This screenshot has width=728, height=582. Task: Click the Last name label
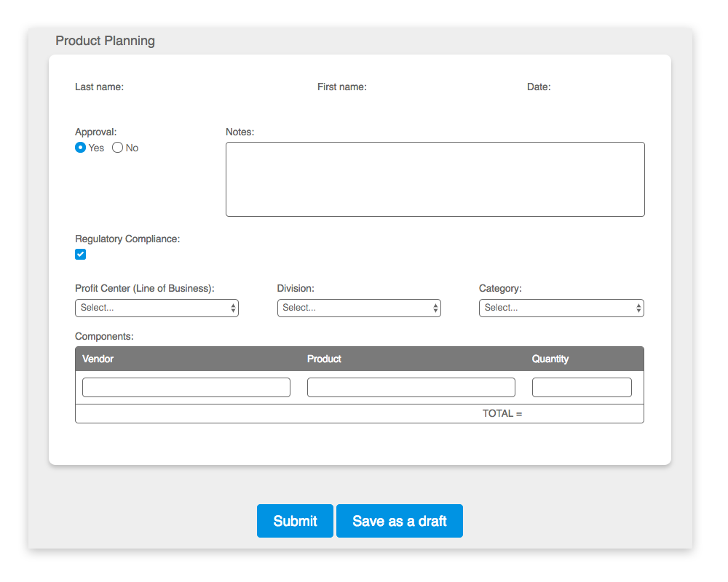tap(99, 87)
